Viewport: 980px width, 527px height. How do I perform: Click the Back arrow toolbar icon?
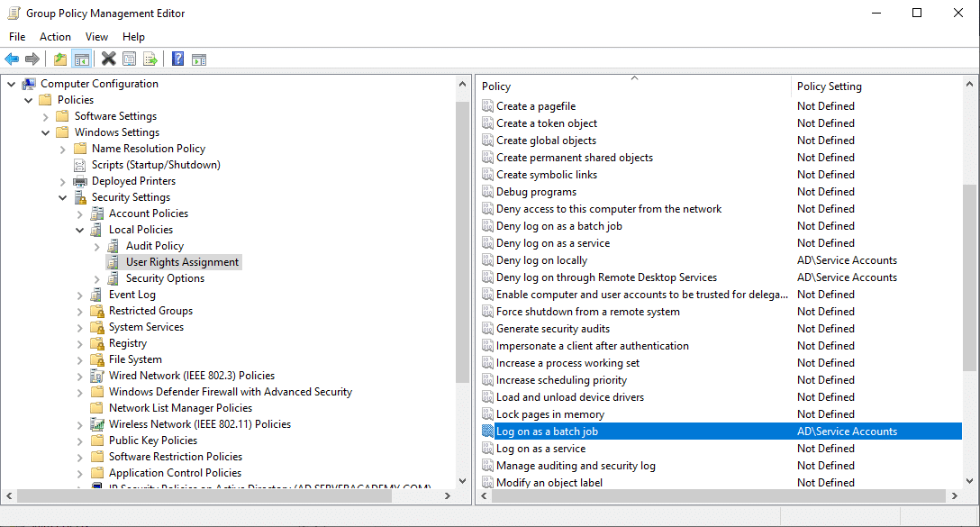[12, 59]
